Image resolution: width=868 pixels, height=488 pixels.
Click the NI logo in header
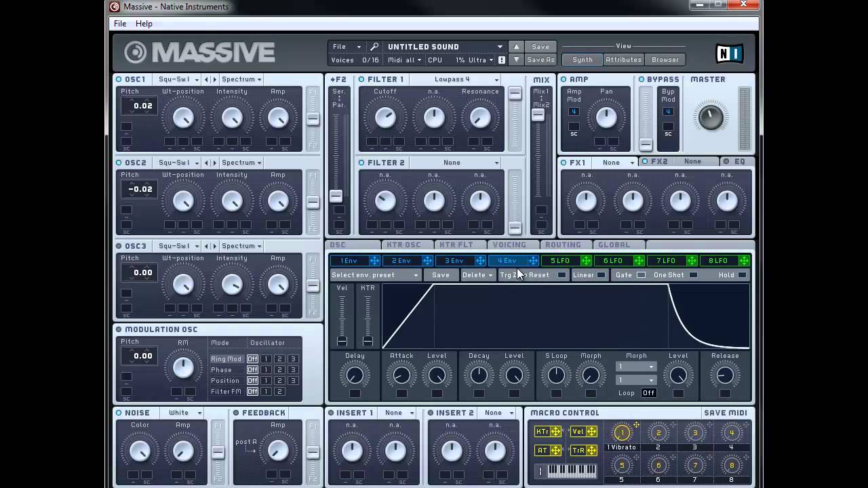(x=730, y=53)
